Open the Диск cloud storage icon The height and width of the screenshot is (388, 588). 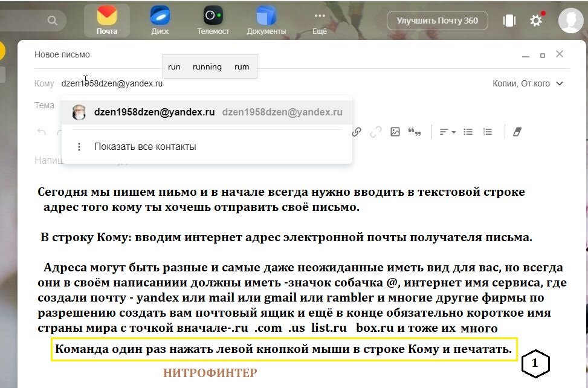point(160,21)
